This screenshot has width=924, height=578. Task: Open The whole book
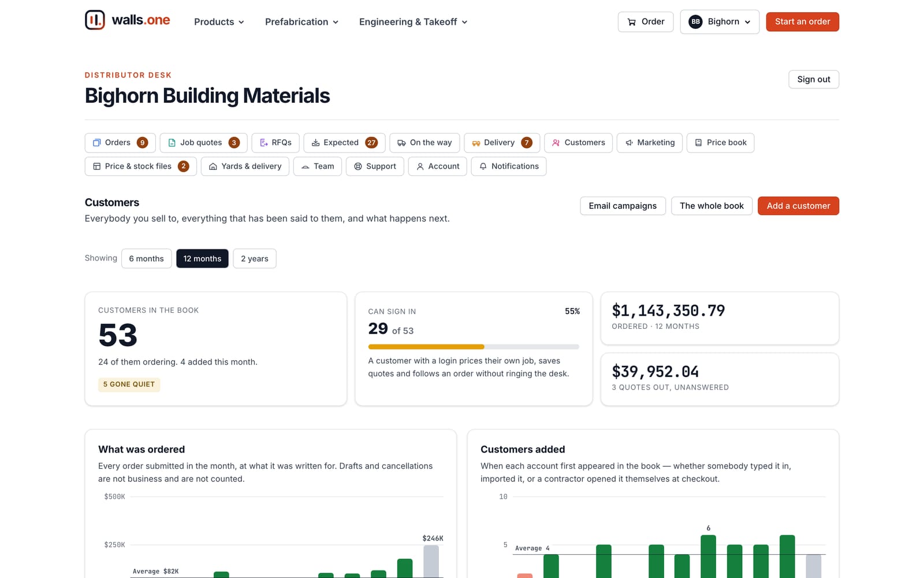(x=711, y=206)
